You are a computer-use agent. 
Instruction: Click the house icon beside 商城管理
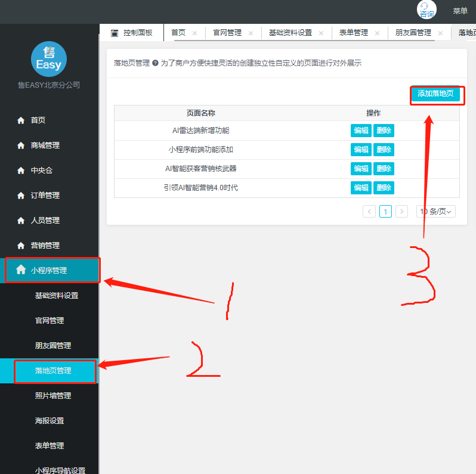(x=21, y=145)
